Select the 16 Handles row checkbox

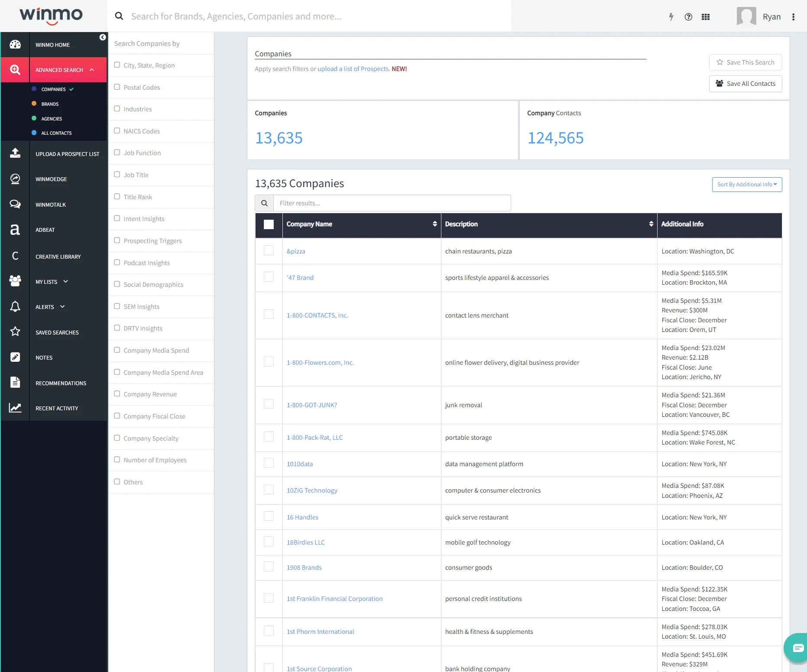point(269,516)
